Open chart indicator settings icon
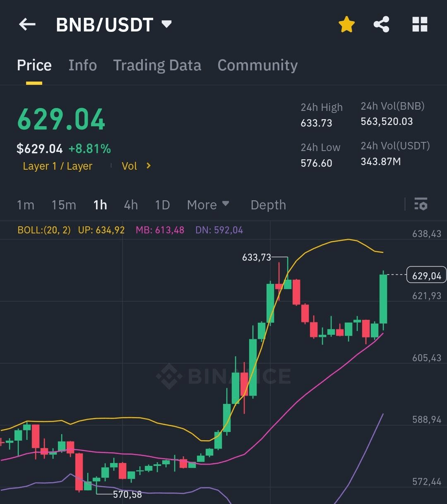The height and width of the screenshot is (504, 447). (421, 204)
